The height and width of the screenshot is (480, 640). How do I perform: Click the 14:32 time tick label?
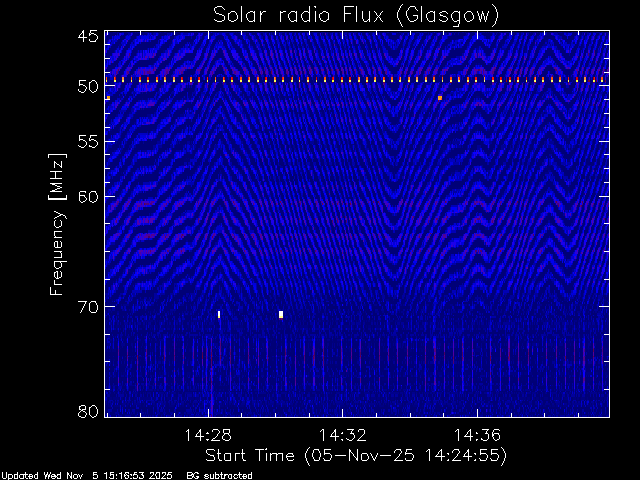(342, 435)
